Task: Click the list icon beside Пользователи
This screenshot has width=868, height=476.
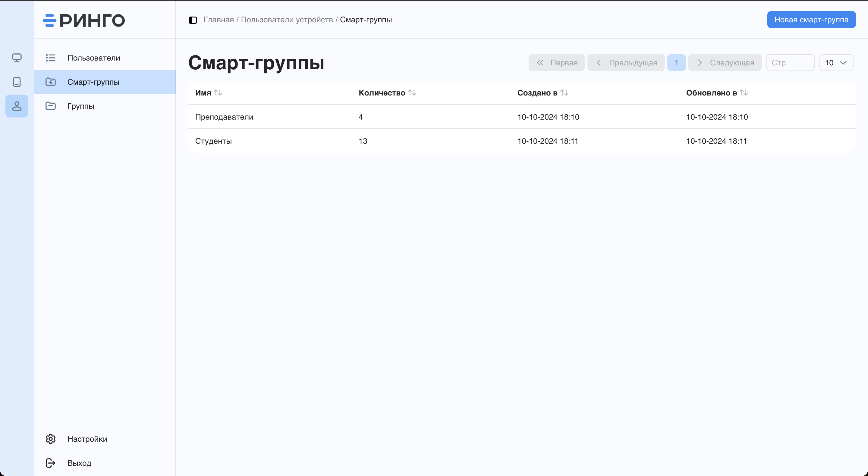Action: coord(50,58)
